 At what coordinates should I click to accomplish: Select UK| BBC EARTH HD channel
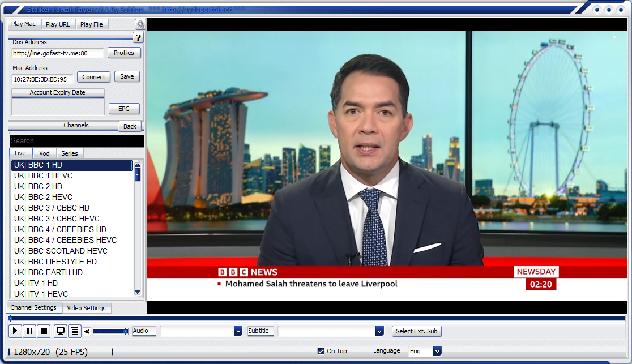point(49,272)
